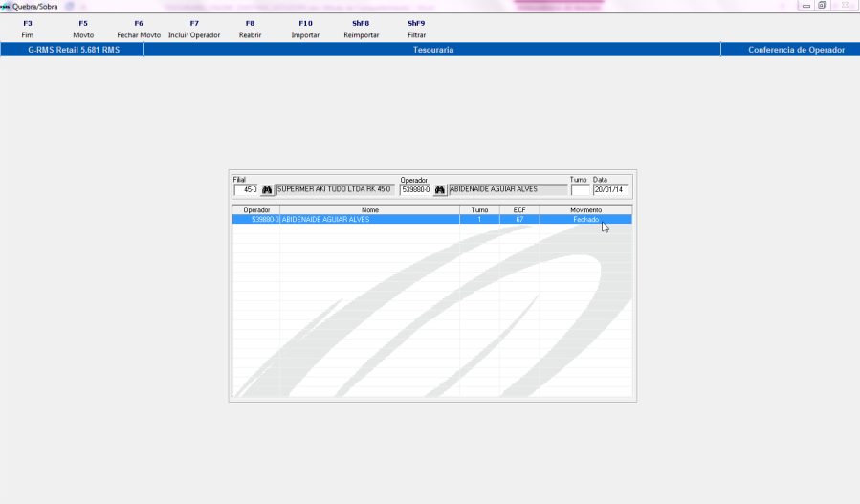Select operator code 539880-0 in table row
Screen dimensions: 860x504
(x=256, y=219)
